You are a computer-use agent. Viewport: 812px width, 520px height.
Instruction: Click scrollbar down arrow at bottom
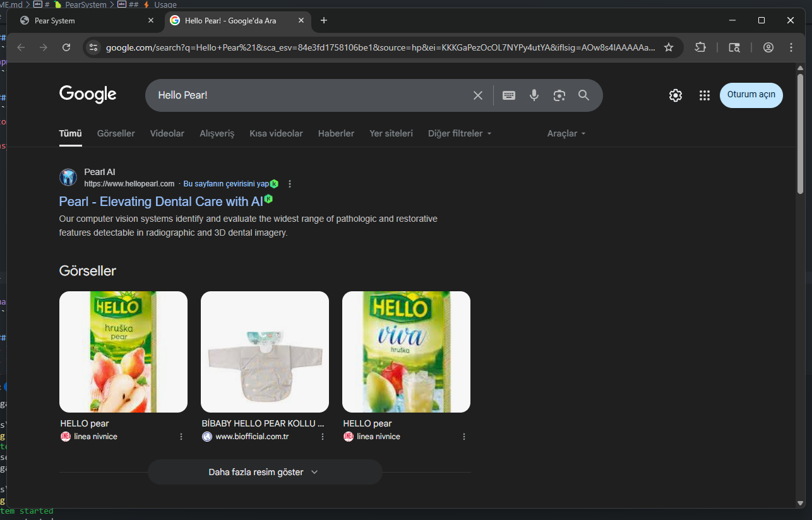[800, 503]
